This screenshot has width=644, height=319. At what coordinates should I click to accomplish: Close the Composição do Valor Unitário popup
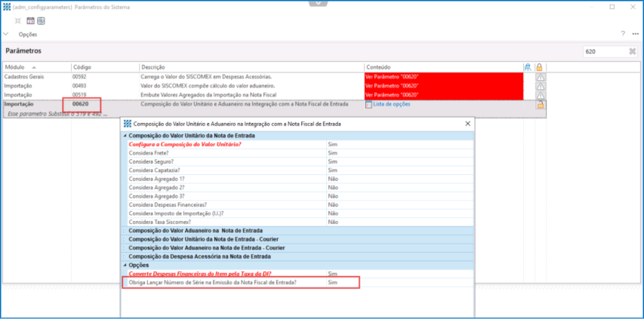(x=467, y=123)
